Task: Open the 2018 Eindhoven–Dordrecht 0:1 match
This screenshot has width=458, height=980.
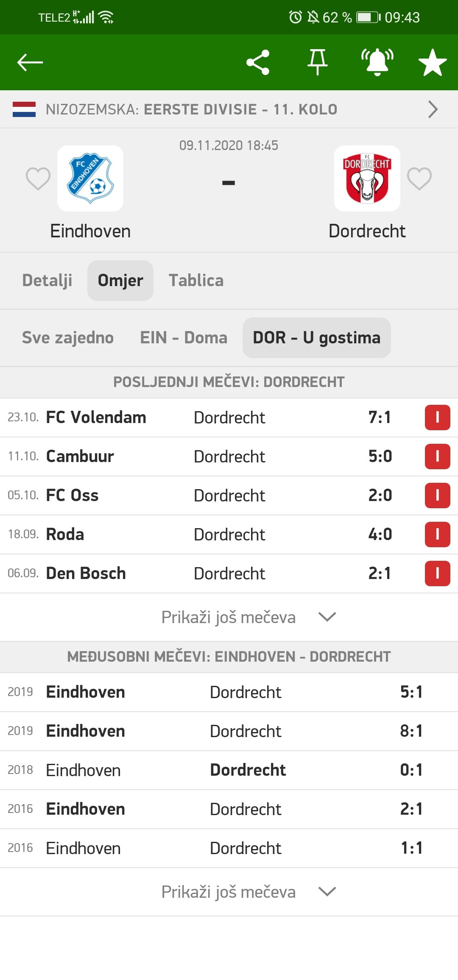Action: 212,770
